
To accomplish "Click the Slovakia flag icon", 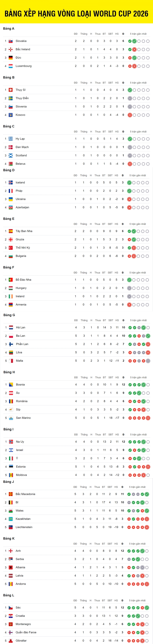I will click(11, 41).
